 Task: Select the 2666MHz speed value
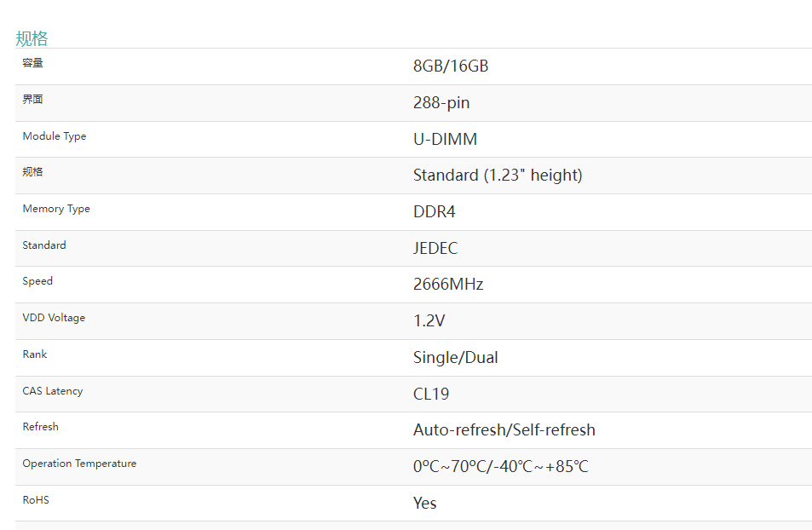pyautogui.click(x=448, y=284)
